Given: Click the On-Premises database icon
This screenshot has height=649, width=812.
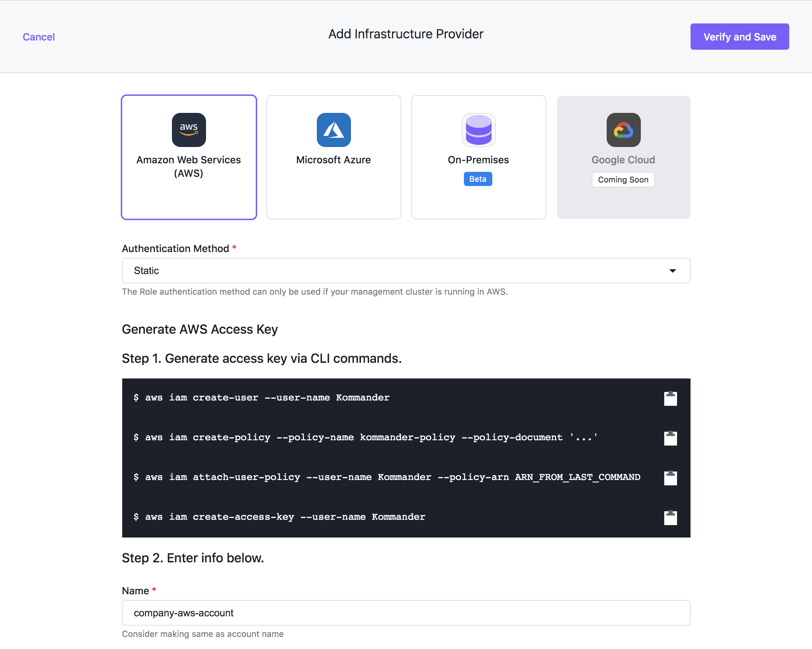Looking at the screenshot, I should coord(478,130).
